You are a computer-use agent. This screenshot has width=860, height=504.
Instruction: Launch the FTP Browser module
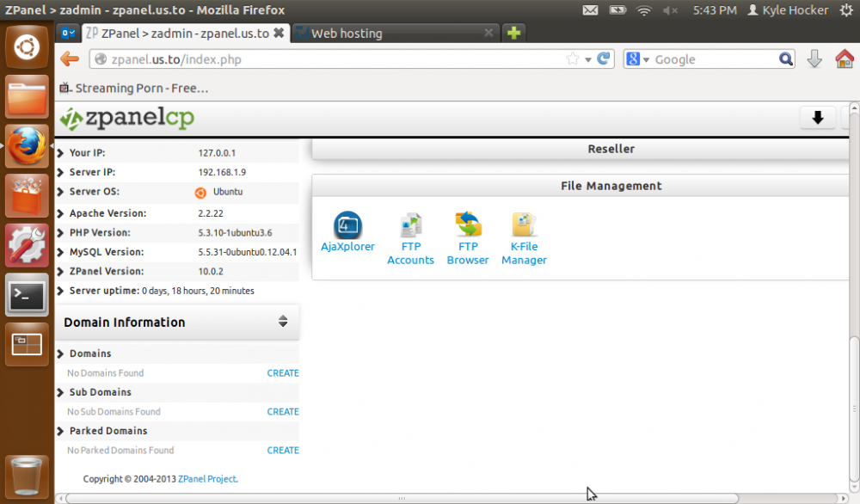coord(468,226)
